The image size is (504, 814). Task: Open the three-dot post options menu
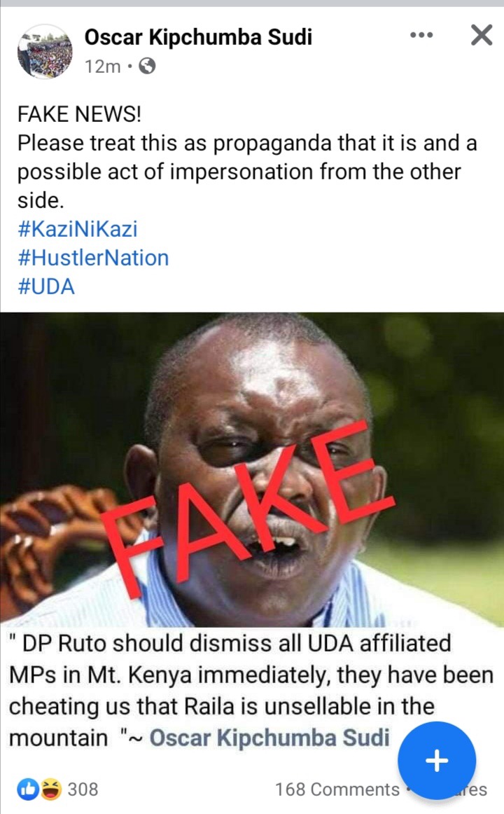point(421,35)
